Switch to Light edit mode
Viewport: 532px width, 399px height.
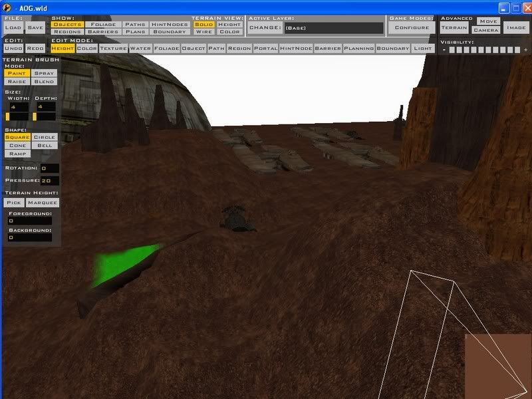point(423,49)
